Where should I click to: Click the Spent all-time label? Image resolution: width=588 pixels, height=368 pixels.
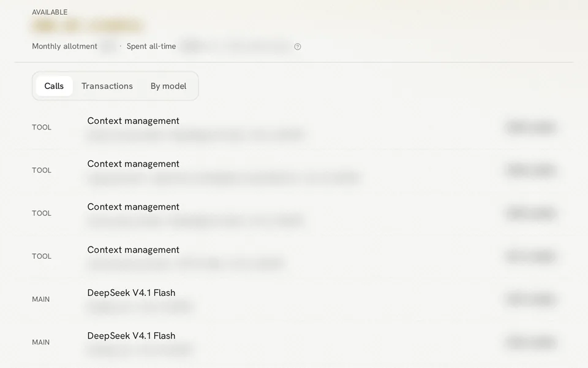151,46
